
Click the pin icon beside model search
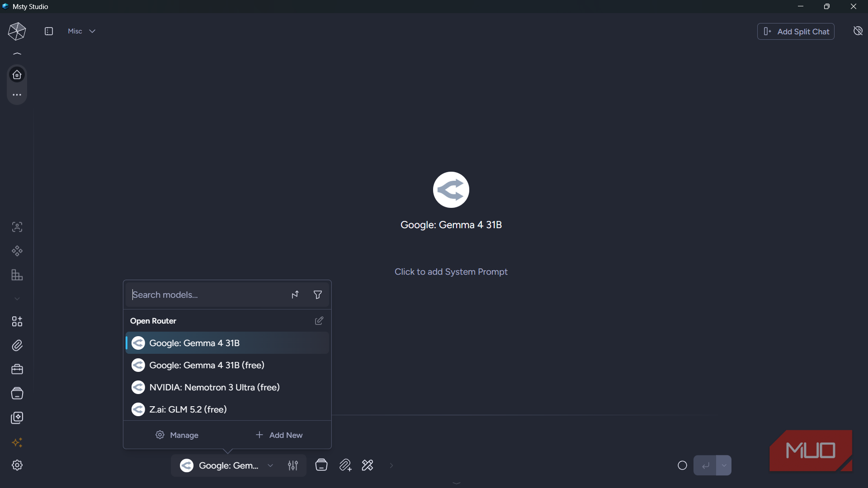pyautogui.click(x=295, y=295)
